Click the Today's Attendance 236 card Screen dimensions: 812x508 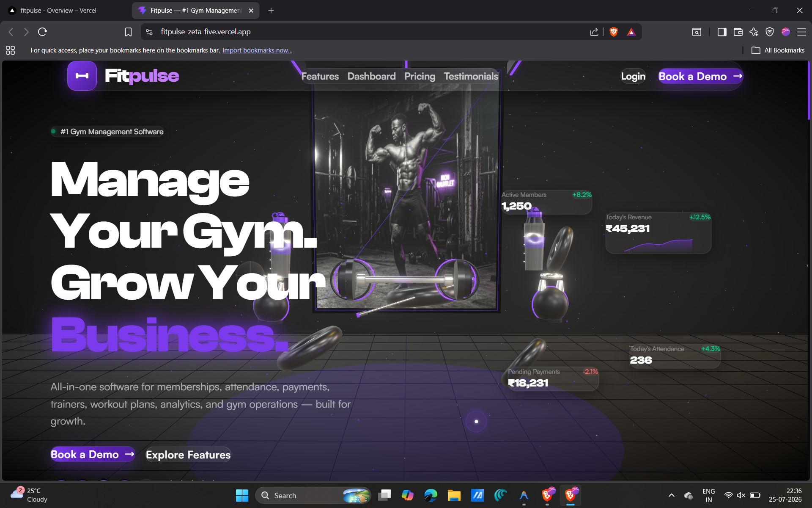point(675,356)
